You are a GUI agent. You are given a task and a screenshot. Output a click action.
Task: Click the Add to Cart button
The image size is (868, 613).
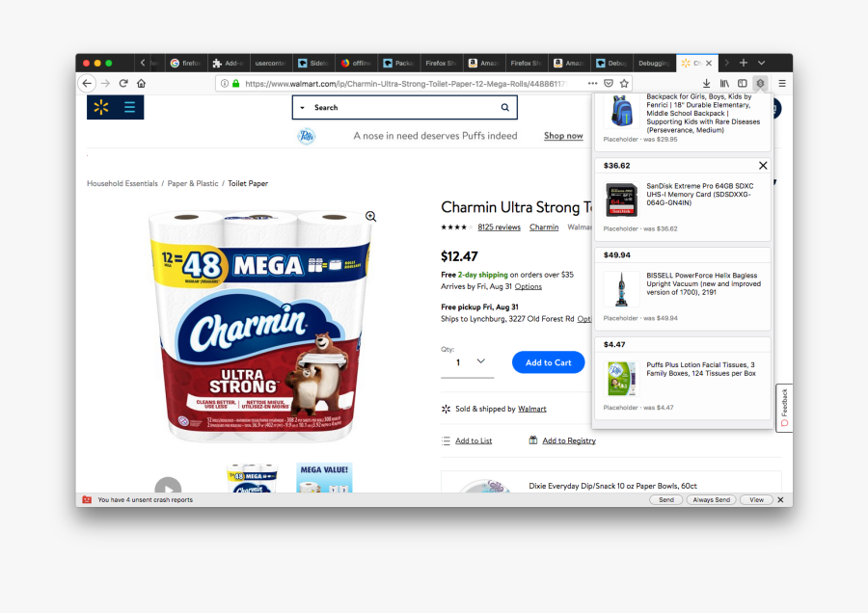(x=548, y=362)
